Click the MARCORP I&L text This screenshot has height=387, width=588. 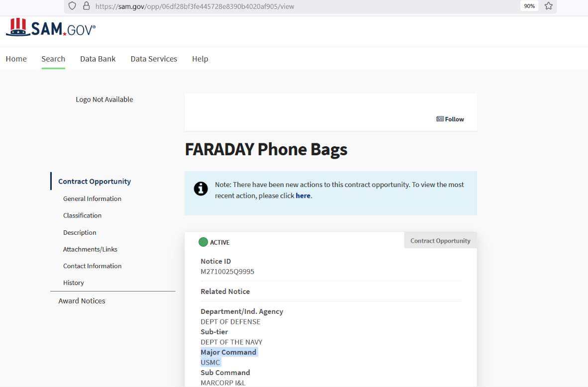(x=223, y=383)
